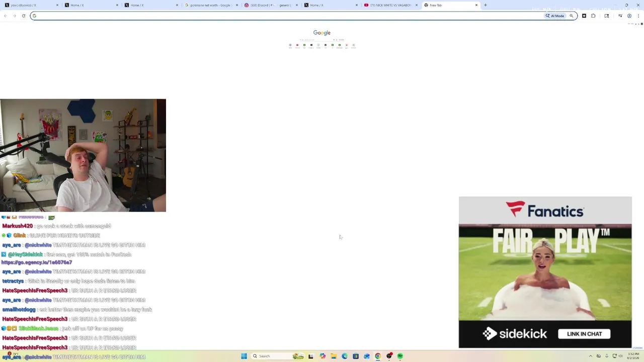Click the browser forward arrow
This screenshot has width=644, height=362.
(15, 16)
